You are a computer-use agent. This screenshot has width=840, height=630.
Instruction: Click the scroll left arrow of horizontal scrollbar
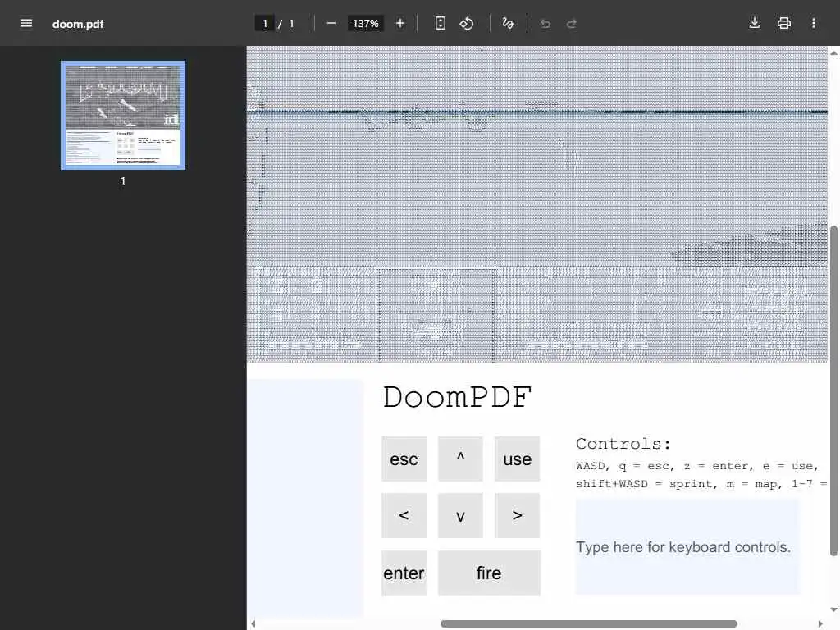point(253,624)
